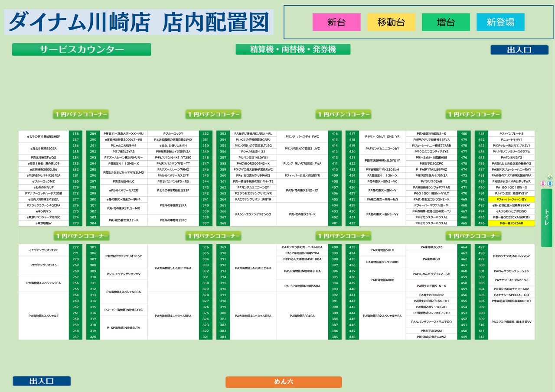Click the Pエヴァンゲリオン15 cell
The image size is (555, 392).
pos(44,265)
